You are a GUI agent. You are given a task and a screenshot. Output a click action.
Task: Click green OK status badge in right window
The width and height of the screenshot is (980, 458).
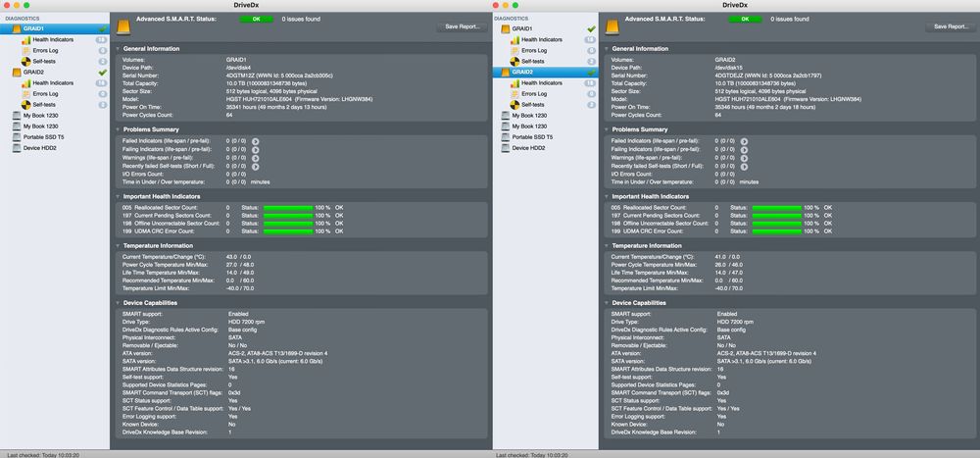tap(745, 20)
